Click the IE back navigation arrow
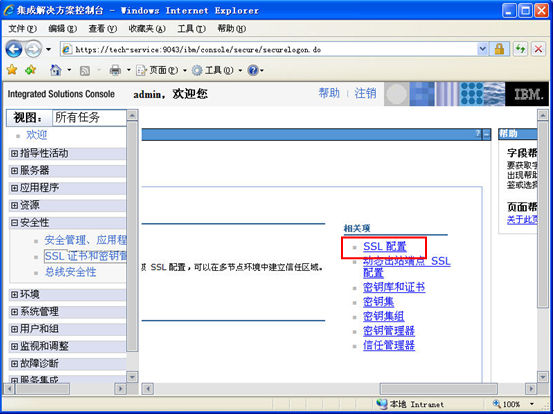The image size is (554, 414). click(14, 49)
